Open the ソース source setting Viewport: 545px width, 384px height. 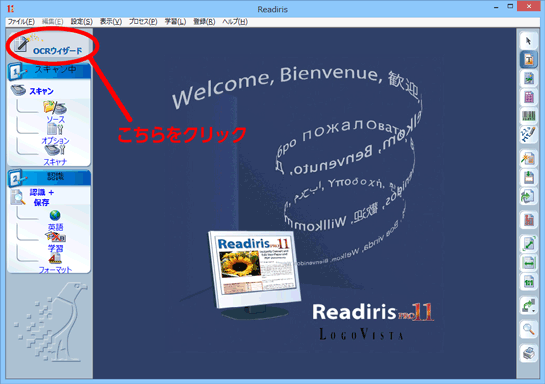coord(55,112)
